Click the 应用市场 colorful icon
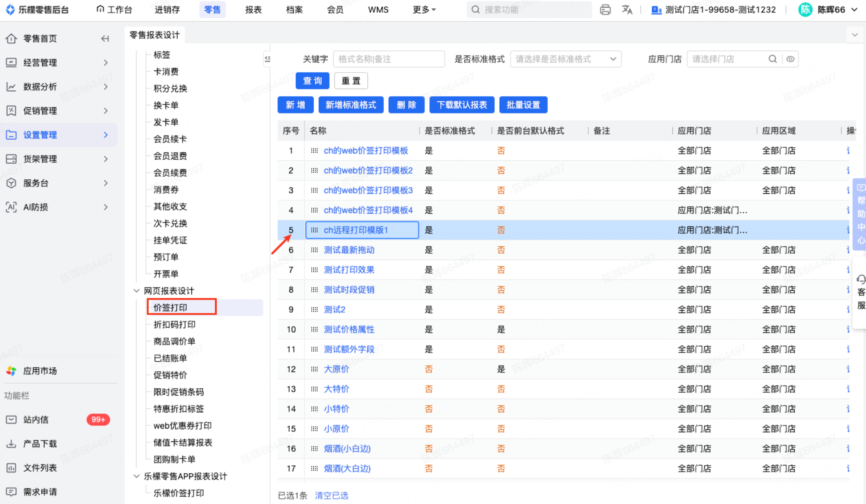 (x=11, y=371)
